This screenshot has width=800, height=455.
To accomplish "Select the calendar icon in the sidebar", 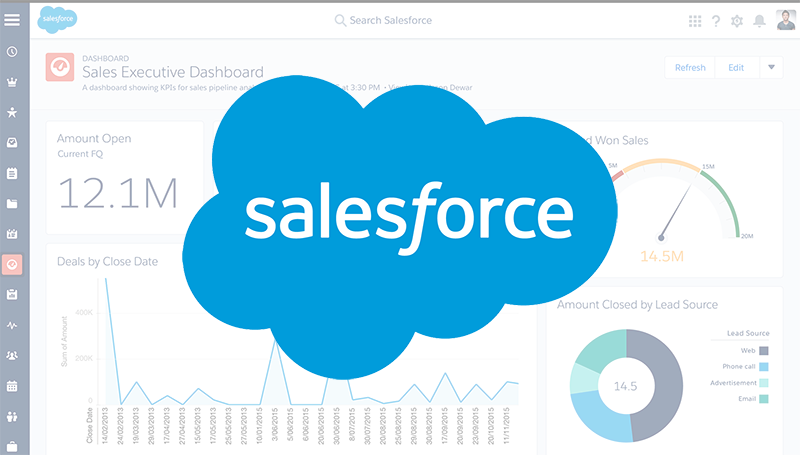I will pyautogui.click(x=12, y=385).
